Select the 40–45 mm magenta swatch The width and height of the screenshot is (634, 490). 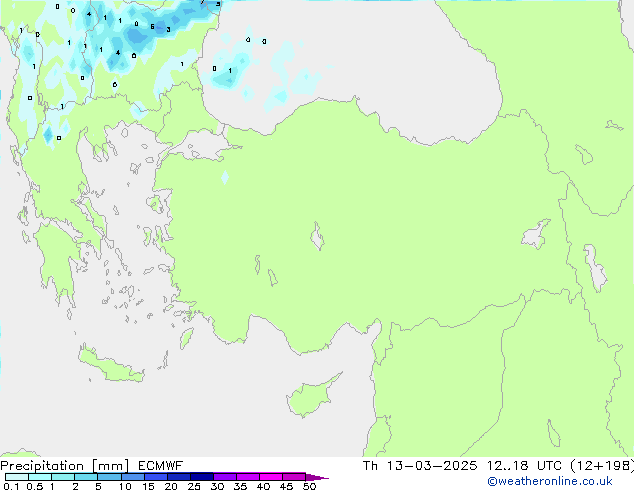point(271,477)
